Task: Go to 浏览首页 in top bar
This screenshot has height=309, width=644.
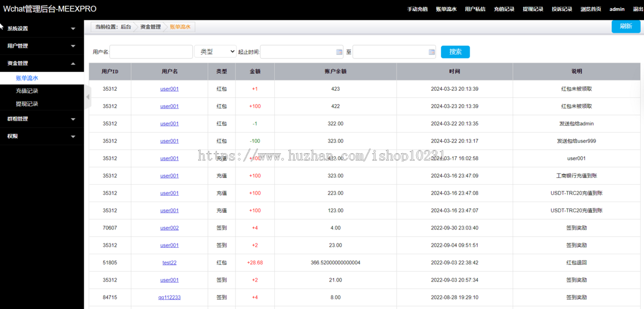Action: (591, 9)
